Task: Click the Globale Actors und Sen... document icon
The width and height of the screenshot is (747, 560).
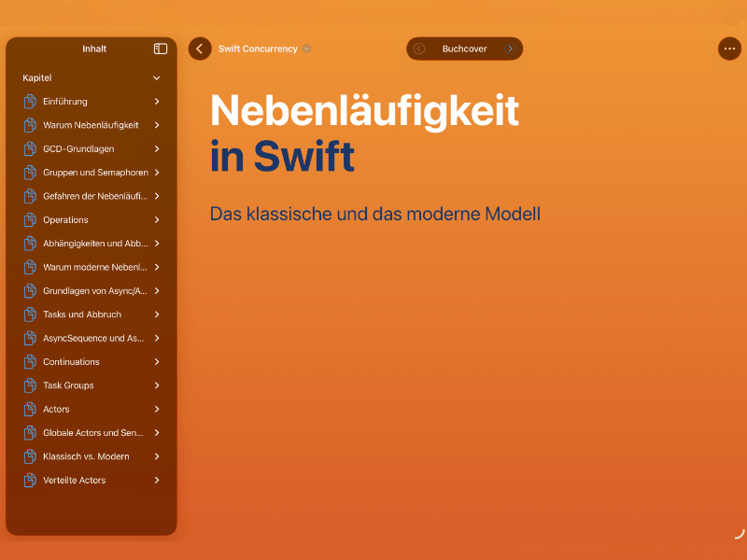Action: pyautogui.click(x=30, y=433)
